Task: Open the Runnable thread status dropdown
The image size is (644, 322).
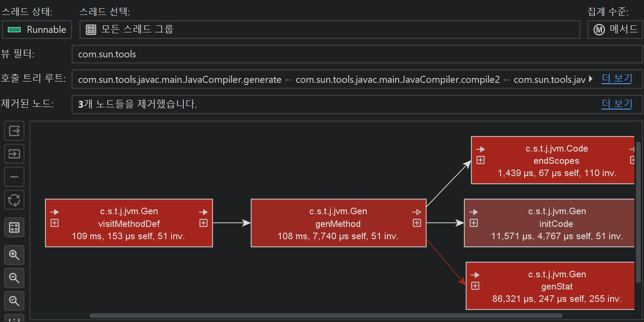Action: (37, 30)
